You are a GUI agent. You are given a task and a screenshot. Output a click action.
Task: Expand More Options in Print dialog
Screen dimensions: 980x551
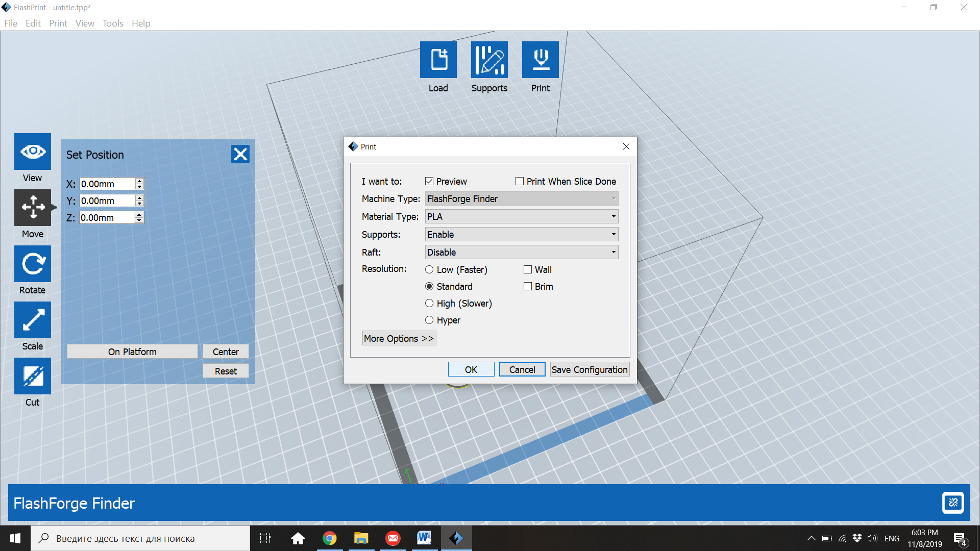pyautogui.click(x=399, y=338)
